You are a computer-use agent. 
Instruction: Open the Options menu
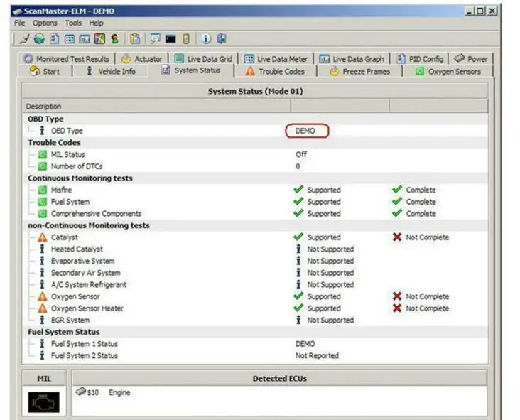(45, 23)
